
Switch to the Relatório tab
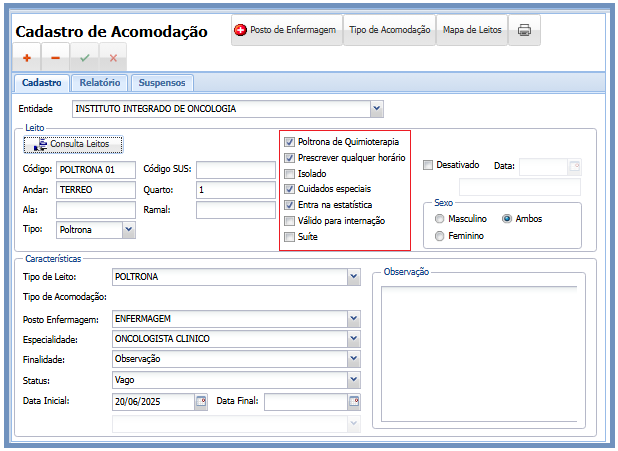point(100,83)
